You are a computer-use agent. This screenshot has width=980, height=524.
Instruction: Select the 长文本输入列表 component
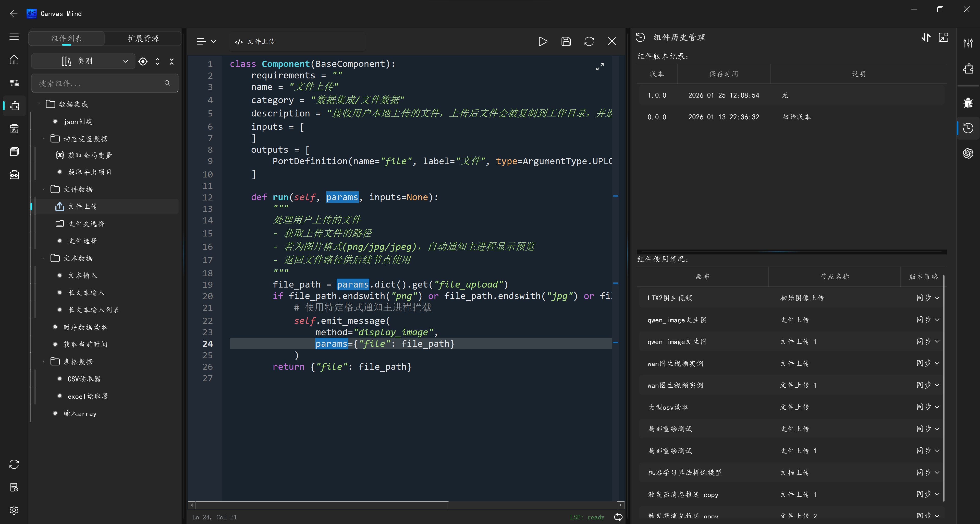click(x=94, y=310)
